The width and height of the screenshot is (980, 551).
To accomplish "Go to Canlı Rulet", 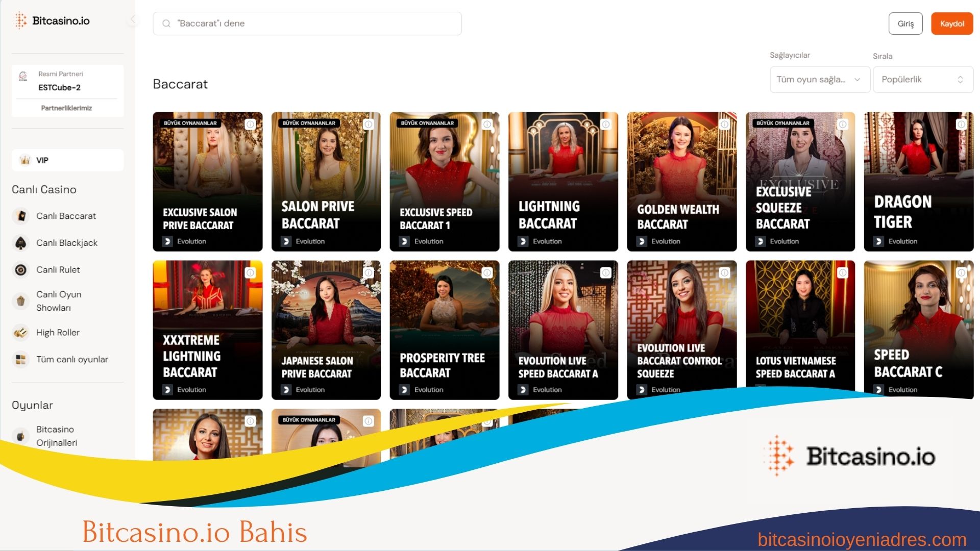I will pyautogui.click(x=58, y=269).
